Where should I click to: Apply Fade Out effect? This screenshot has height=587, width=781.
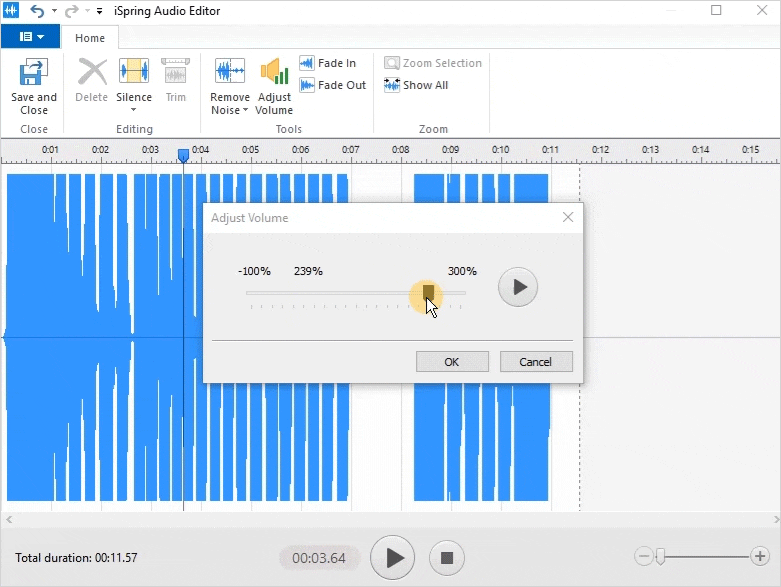pyautogui.click(x=333, y=85)
